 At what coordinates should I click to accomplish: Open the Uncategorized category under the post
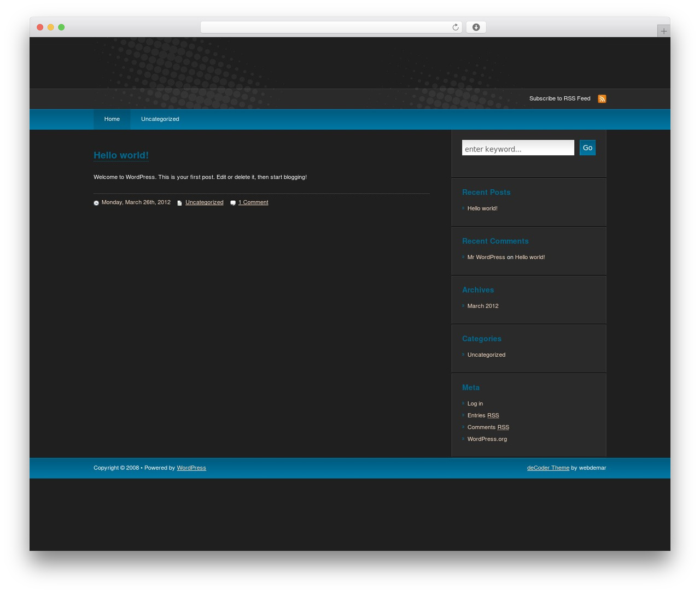point(205,202)
